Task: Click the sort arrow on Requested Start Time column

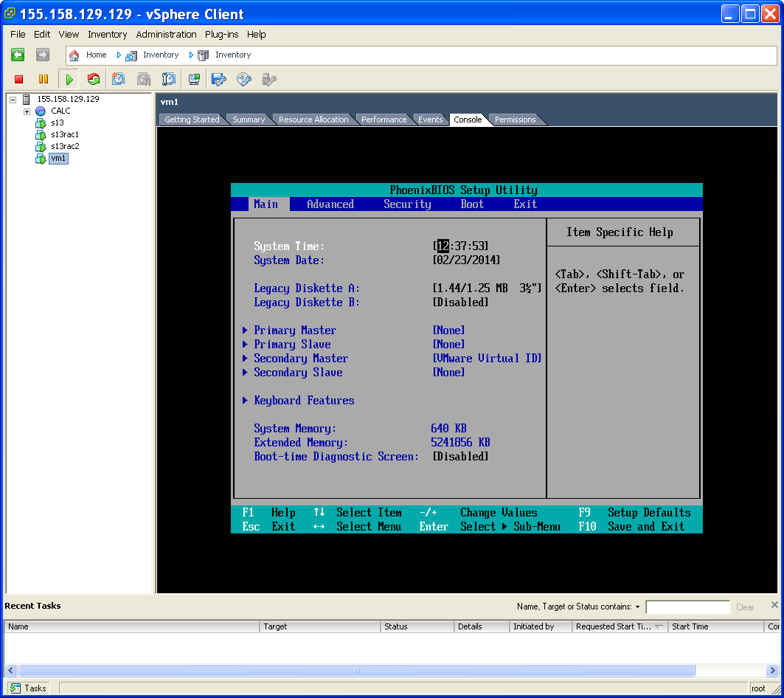Action: click(x=659, y=626)
